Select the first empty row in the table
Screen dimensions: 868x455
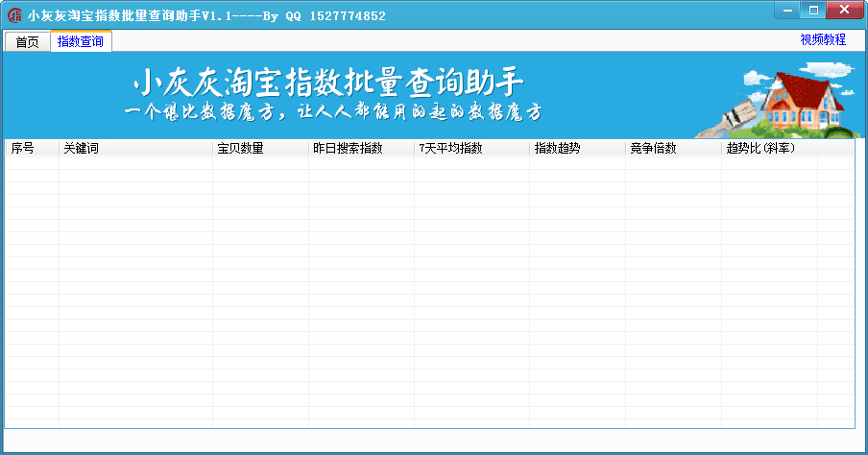click(x=429, y=163)
